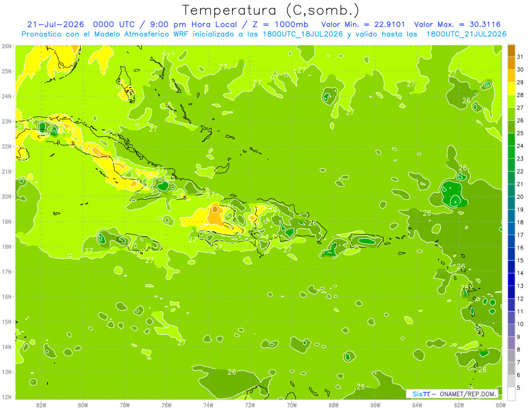532x411 pixels.
Task: Click the 24N latitude axis label
Action: [x=7, y=96]
